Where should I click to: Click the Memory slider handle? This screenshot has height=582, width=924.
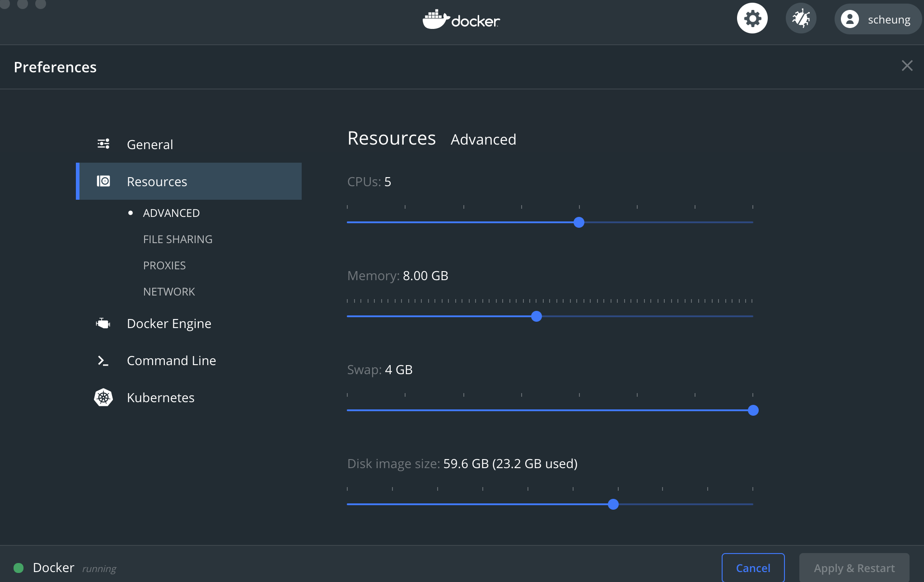[537, 316]
